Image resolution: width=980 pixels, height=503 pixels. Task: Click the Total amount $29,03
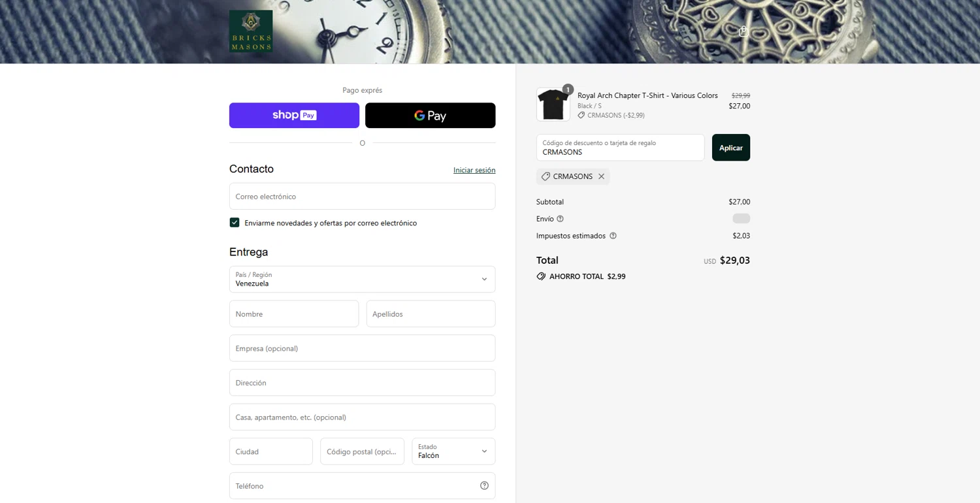(735, 260)
